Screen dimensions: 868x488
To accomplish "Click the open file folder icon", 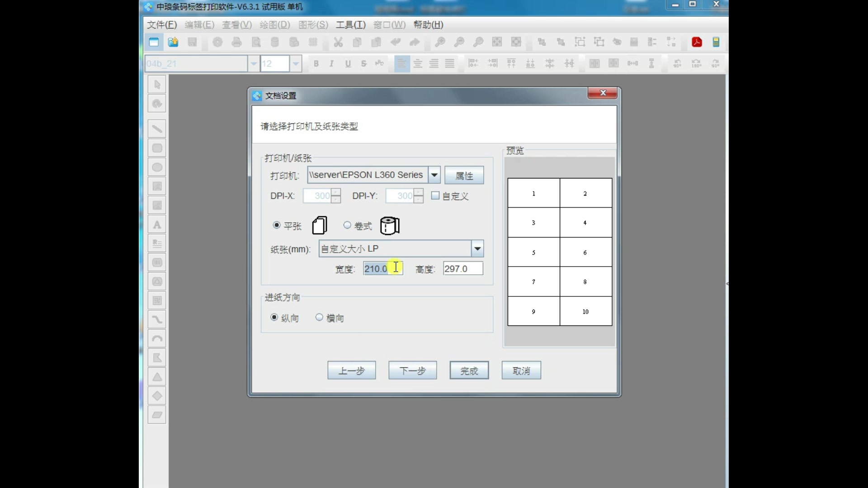I will 173,42.
